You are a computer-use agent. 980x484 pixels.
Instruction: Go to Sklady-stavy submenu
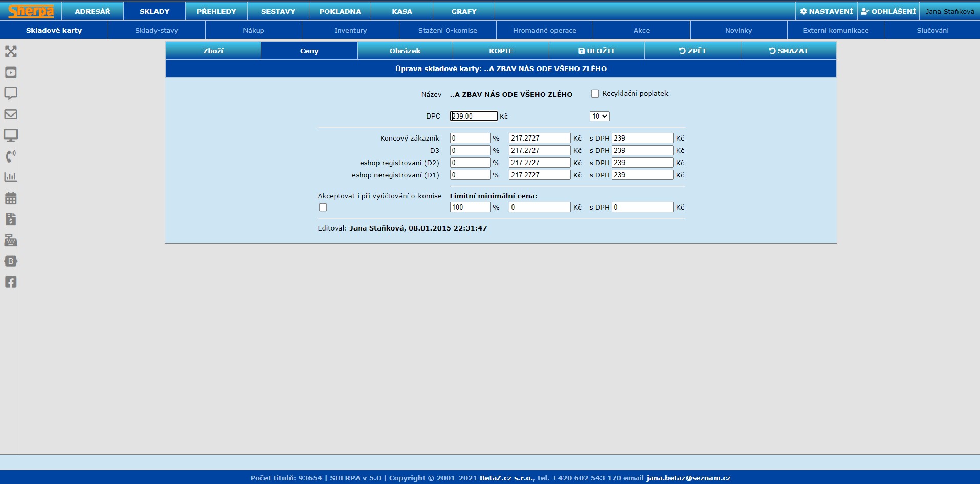click(157, 31)
